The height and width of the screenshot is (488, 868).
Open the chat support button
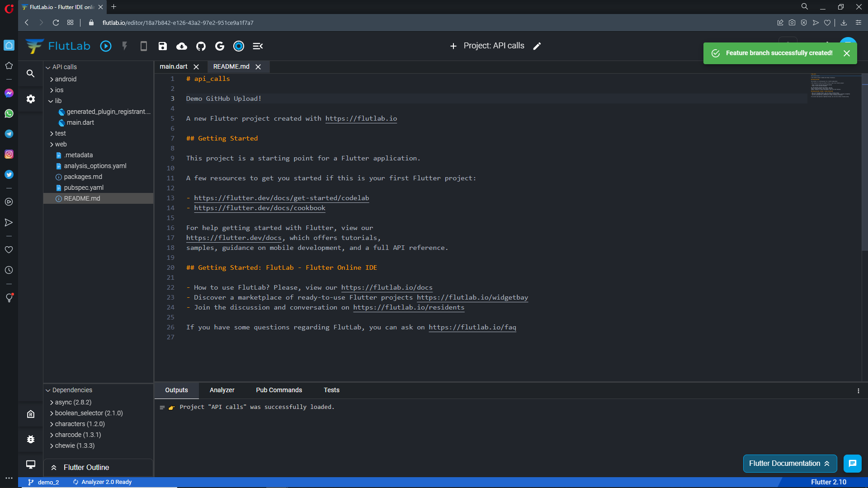point(853,464)
